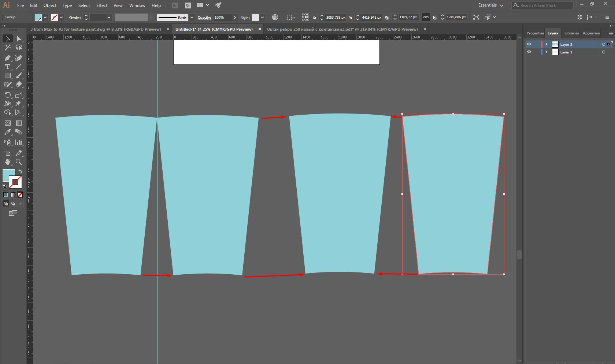Image resolution: width=615 pixels, height=364 pixels.
Task: Select the Puppet Warp pin tool
Action: pos(19,104)
